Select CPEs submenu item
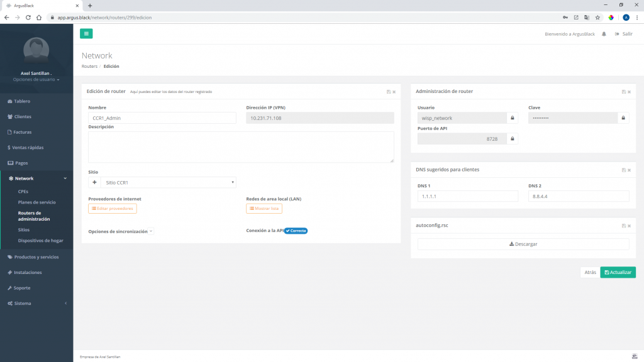 [23, 192]
